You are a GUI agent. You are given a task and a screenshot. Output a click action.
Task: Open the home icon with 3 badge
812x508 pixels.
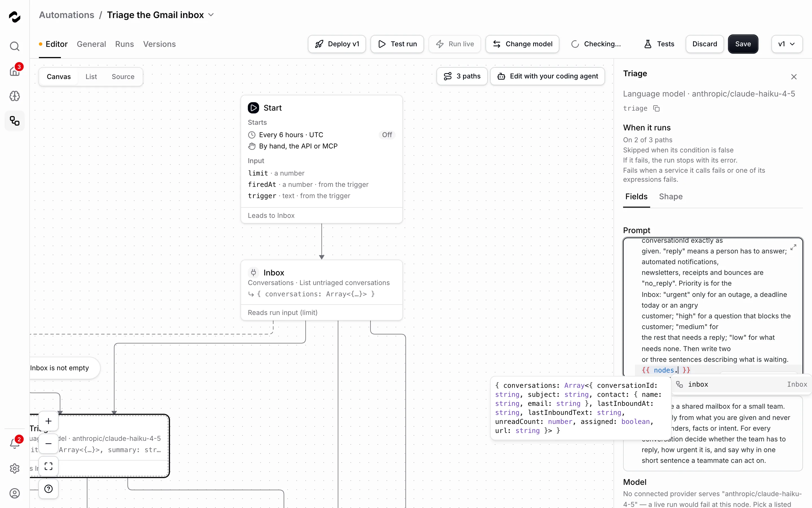pyautogui.click(x=14, y=71)
